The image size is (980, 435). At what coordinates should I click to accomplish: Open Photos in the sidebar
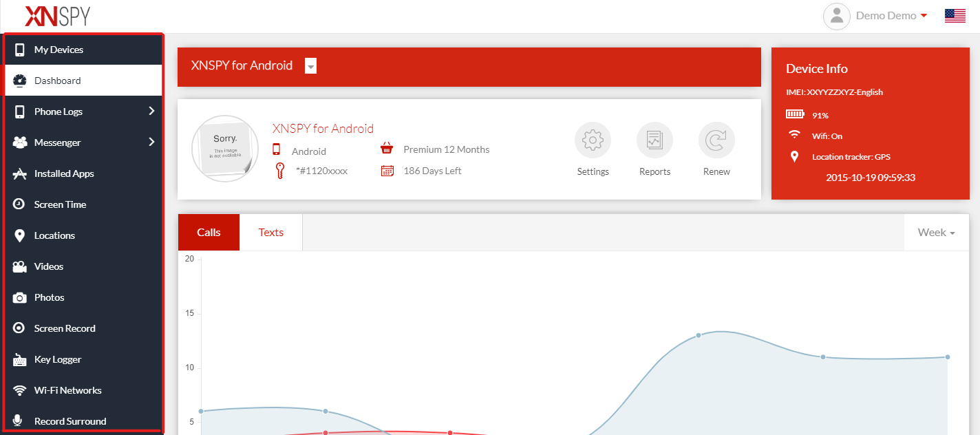pos(83,297)
